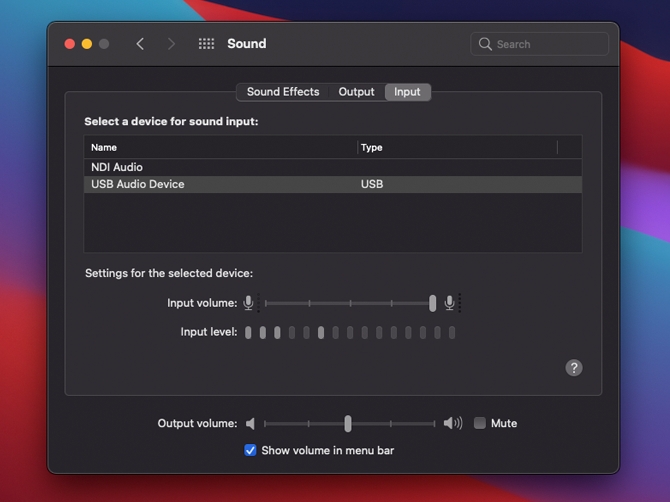Viewport: 670px width, 502px height.
Task: Click the forward navigation arrow
Action: click(x=171, y=44)
